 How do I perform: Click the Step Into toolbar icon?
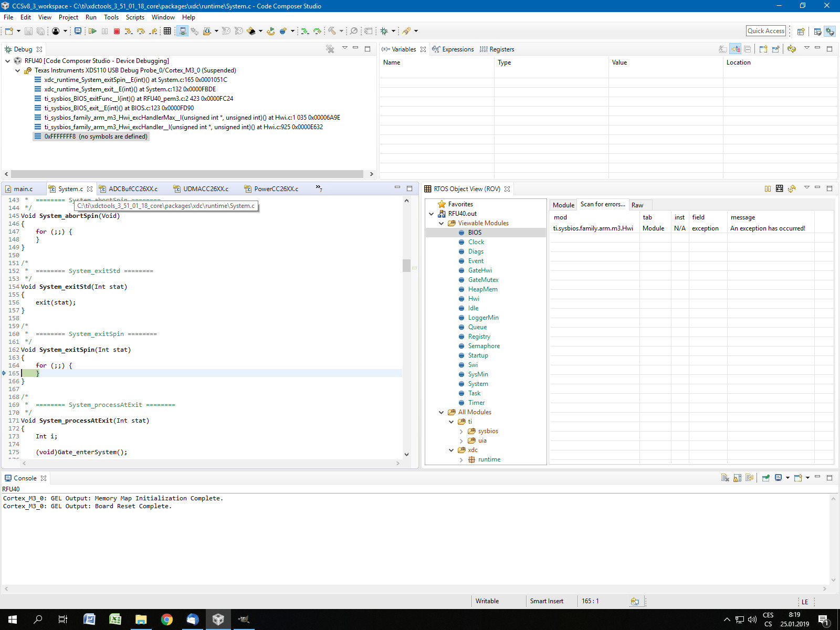(129, 31)
